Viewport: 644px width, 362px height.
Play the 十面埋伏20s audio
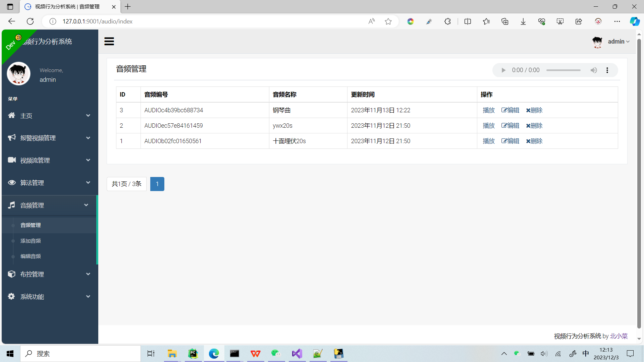coord(488,141)
